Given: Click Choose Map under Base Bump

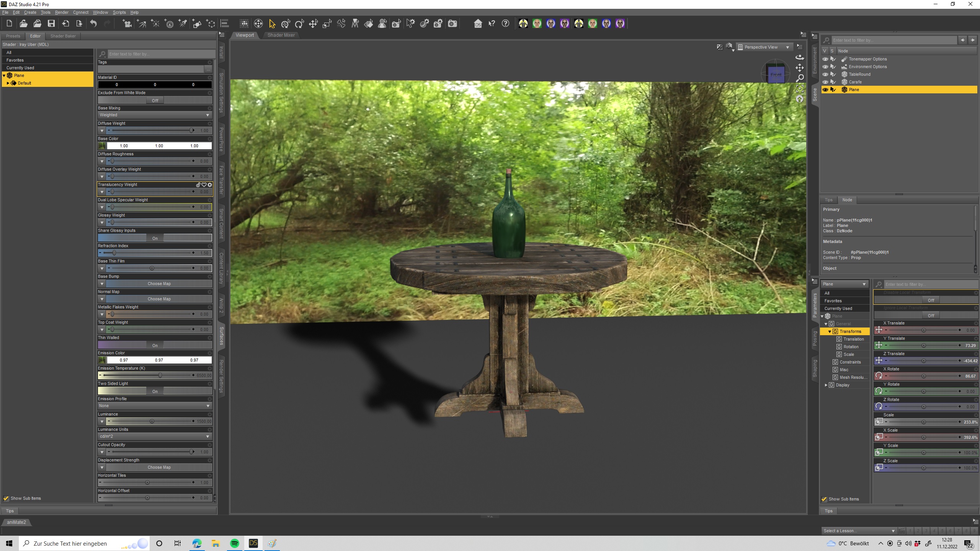Looking at the screenshot, I should click(159, 284).
